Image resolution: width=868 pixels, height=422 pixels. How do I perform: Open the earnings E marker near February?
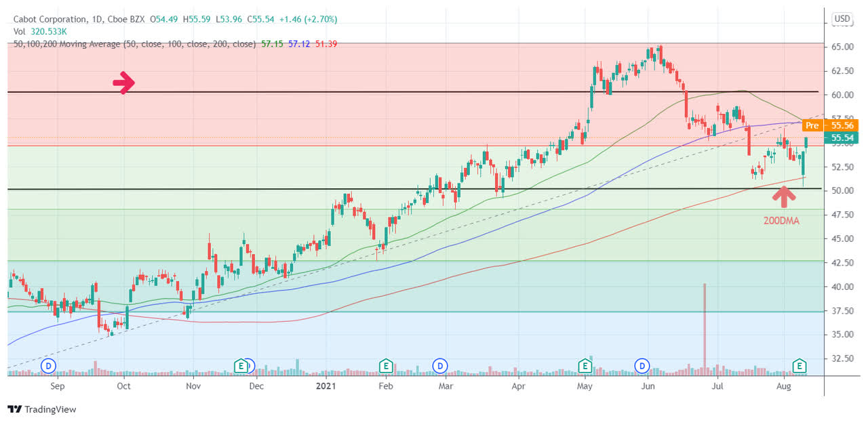(x=386, y=366)
